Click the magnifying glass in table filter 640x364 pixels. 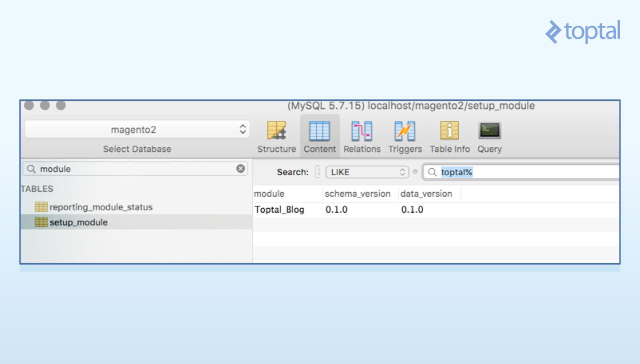31,169
